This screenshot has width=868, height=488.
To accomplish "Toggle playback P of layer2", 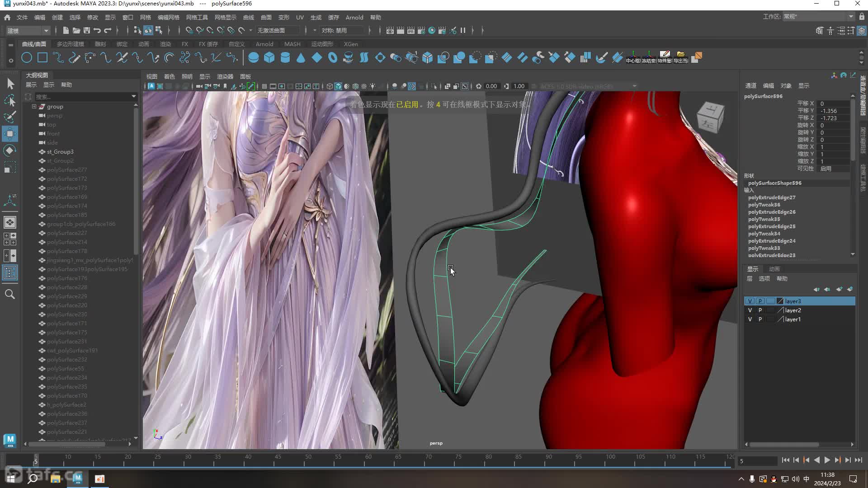I will 760,310.
